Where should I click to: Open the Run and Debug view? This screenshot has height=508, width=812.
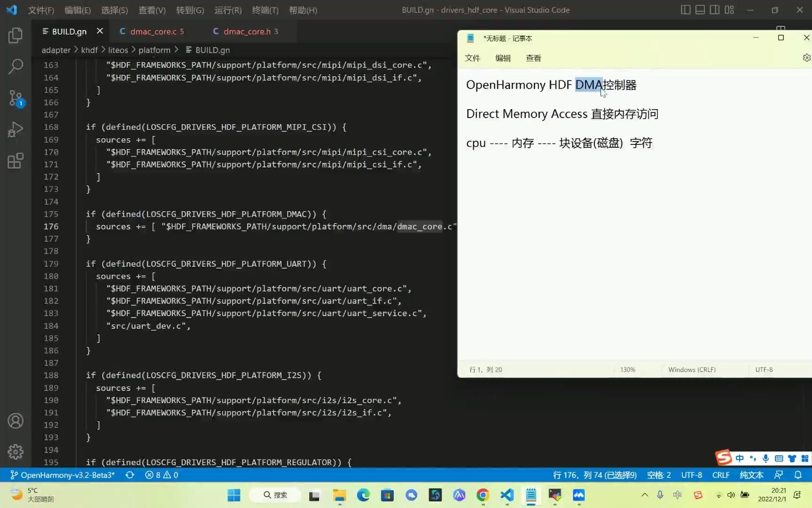pyautogui.click(x=16, y=129)
